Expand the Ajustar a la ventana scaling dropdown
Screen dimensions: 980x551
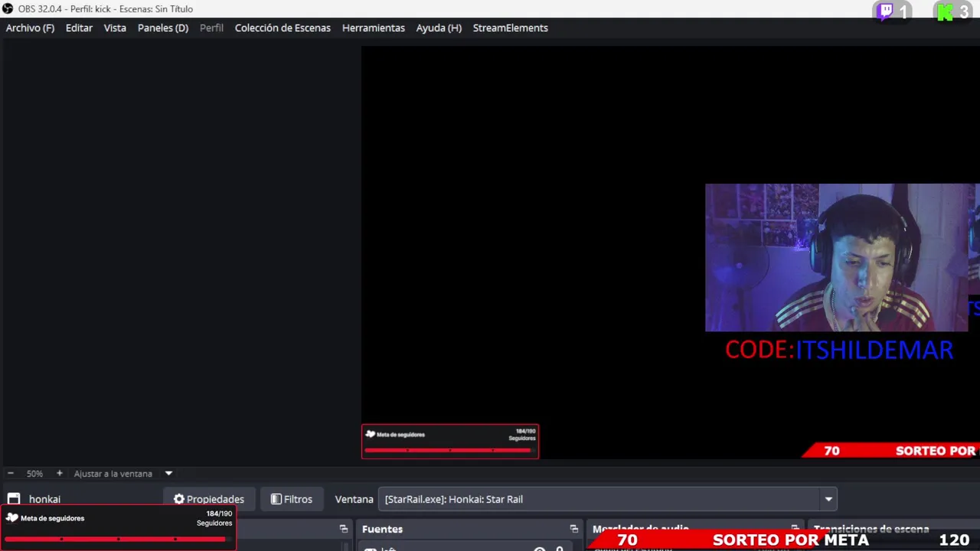click(168, 474)
